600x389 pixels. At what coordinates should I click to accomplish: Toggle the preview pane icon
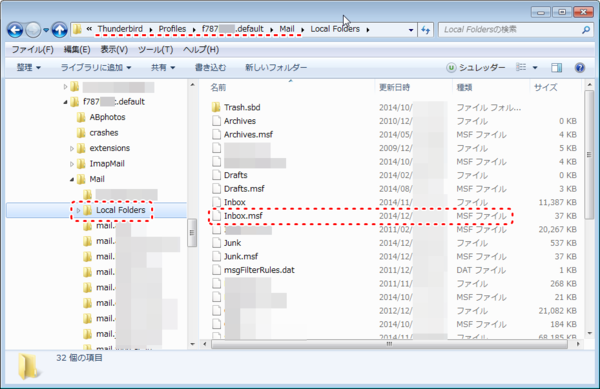point(556,68)
